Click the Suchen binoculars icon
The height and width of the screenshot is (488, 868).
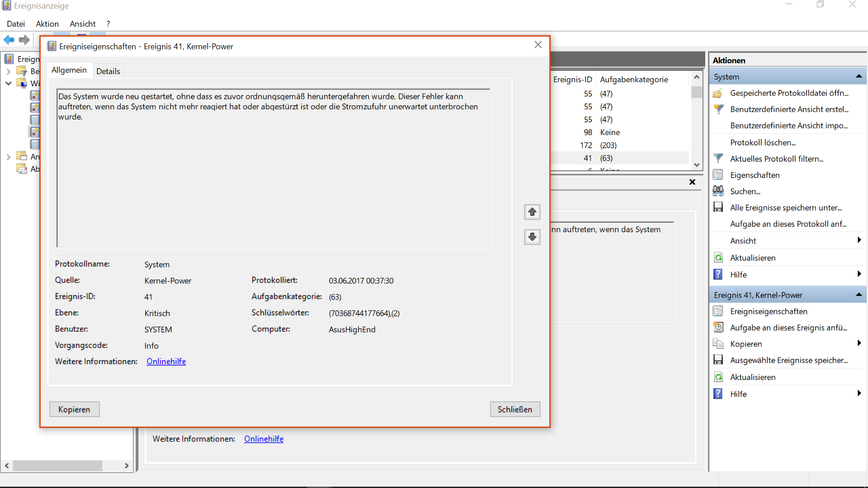718,191
